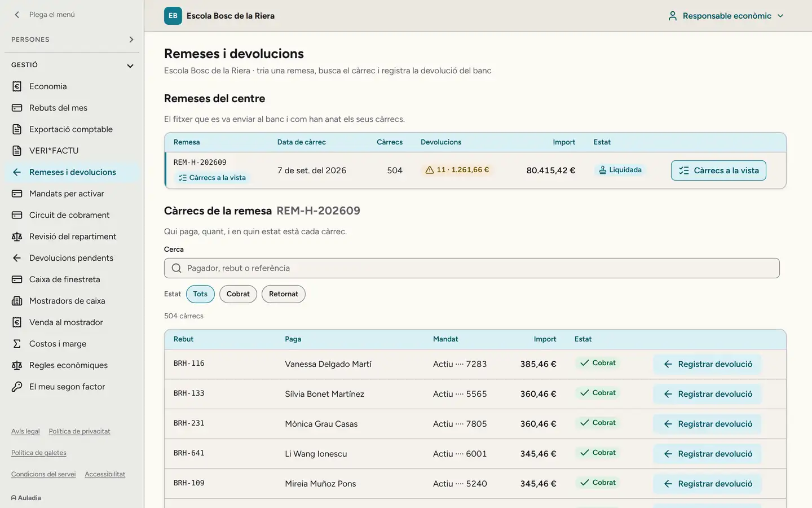
Task: Open the Política de privacitat link
Action: 80,431
